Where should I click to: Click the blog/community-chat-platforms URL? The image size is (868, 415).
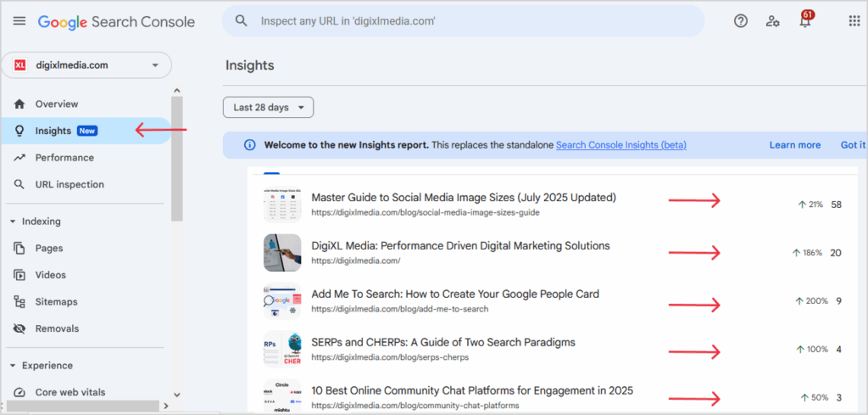pos(415,406)
